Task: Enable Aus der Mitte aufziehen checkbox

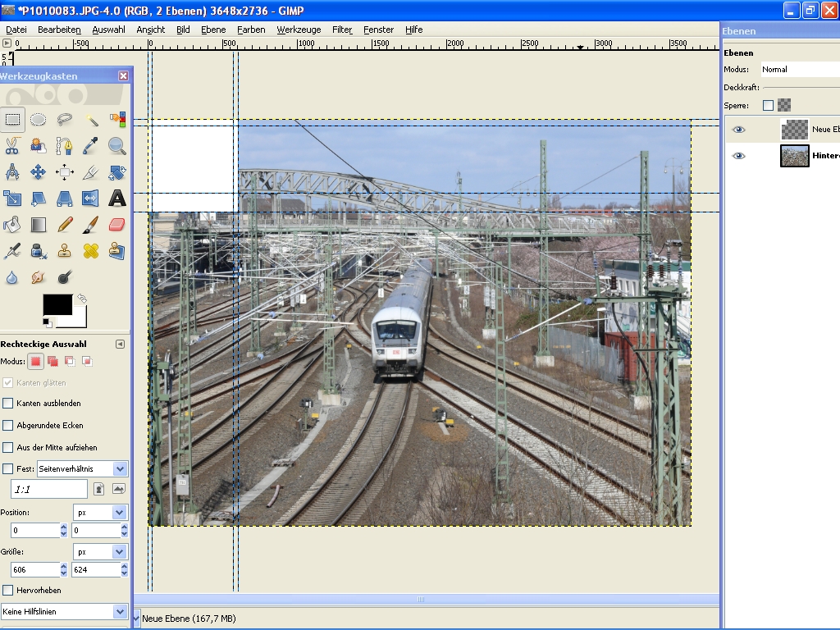Action: 8,447
